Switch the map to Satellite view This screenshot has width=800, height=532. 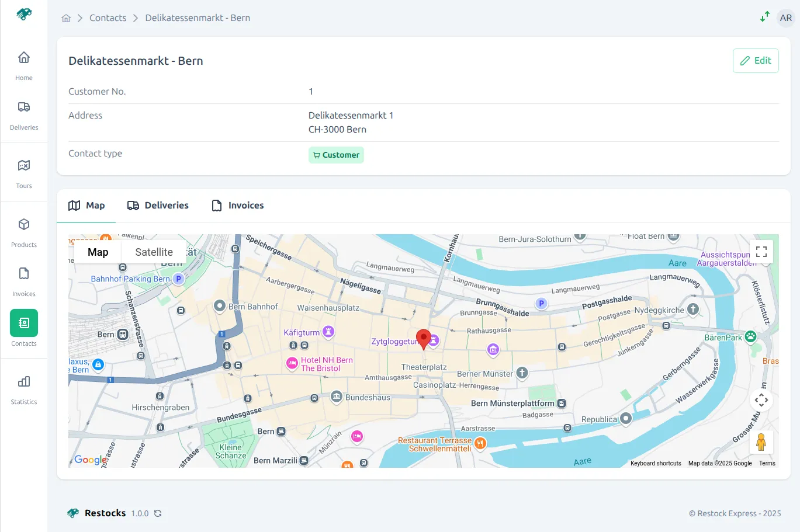(x=154, y=252)
